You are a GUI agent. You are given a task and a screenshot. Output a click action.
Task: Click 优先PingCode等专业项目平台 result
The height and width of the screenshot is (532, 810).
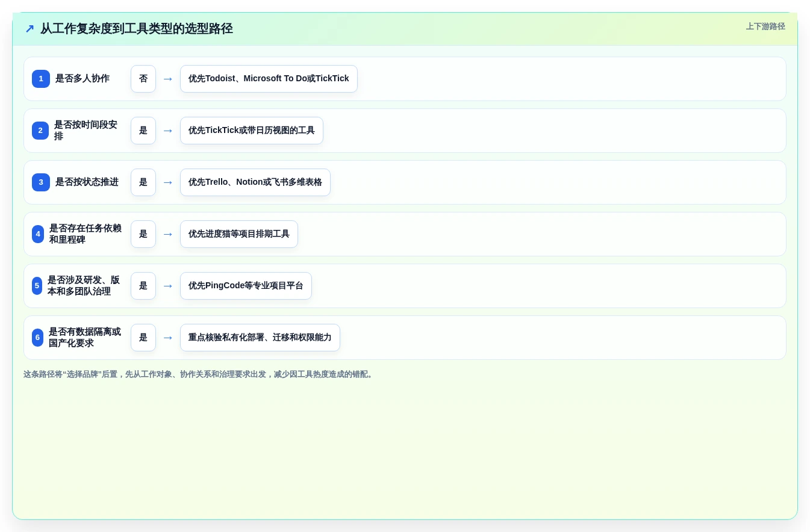(246, 286)
